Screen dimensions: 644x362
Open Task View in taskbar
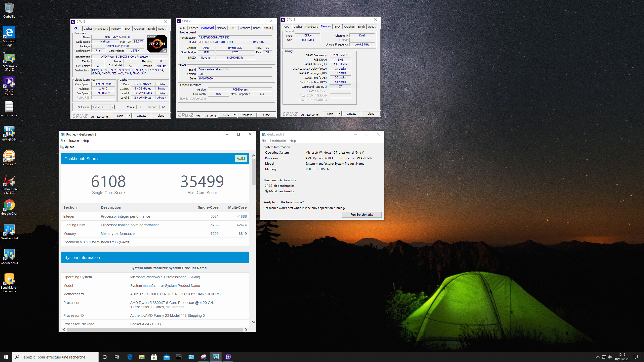(117, 357)
